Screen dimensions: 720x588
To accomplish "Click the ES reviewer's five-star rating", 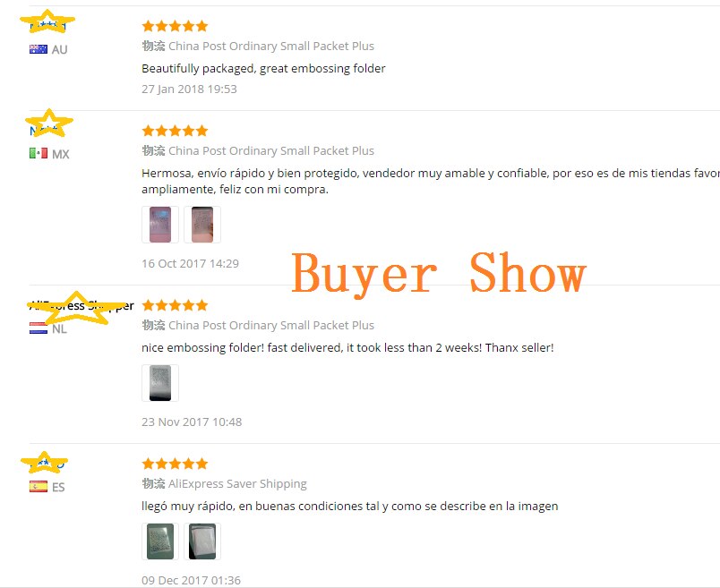I will coord(175,464).
